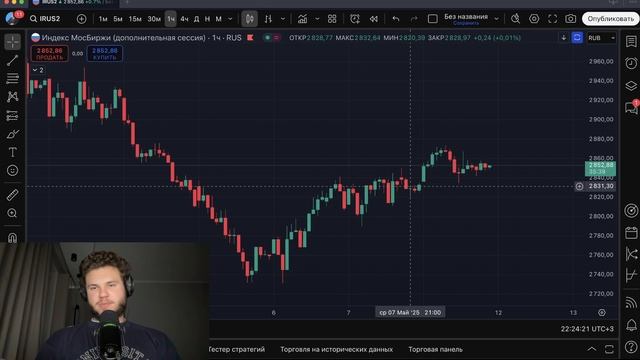Select the 5м timeframe

tap(118, 19)
